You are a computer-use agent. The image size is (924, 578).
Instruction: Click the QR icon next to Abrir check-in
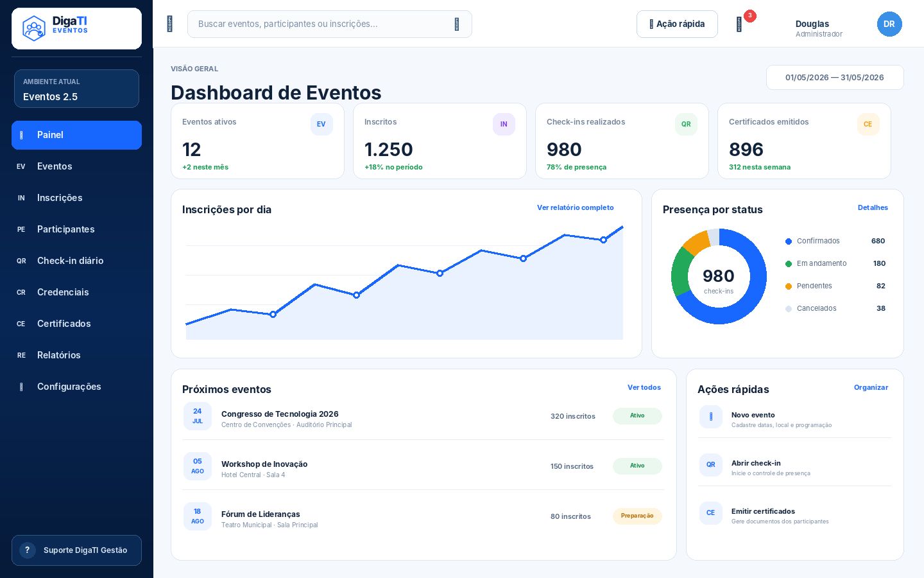coord(711,464)
